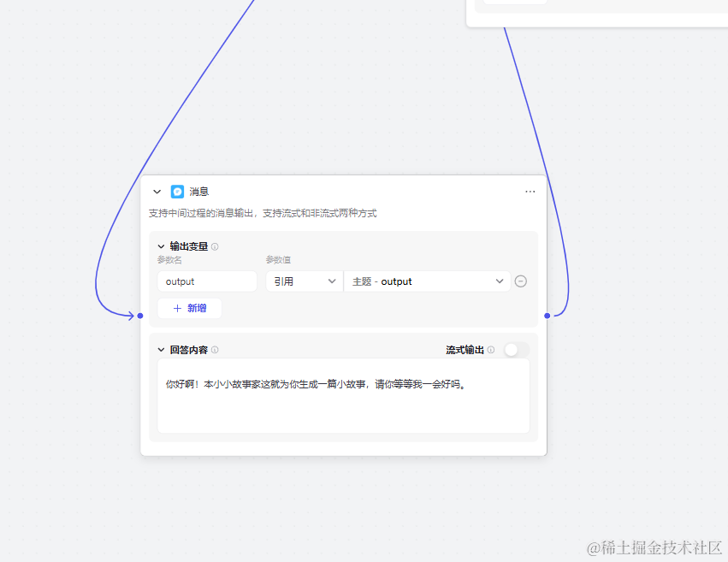Remove the output parameter with minus icon
This screenshot has height=562, width=728.
pos(520,281)
